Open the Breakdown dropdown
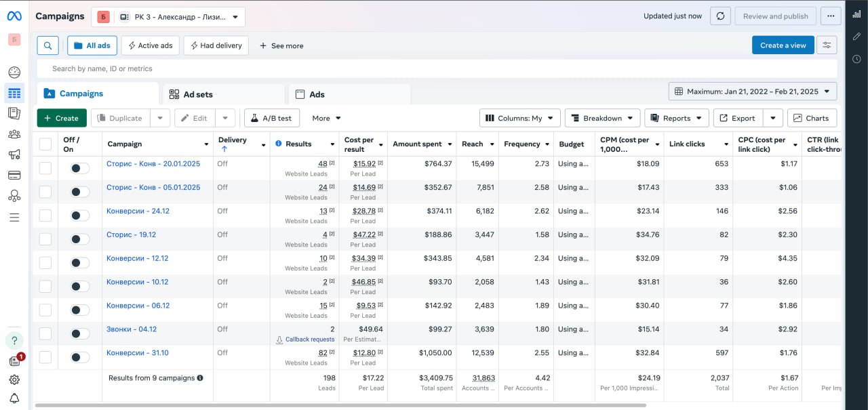The height and width of the screenshot is (410, 868). [602, 118]
